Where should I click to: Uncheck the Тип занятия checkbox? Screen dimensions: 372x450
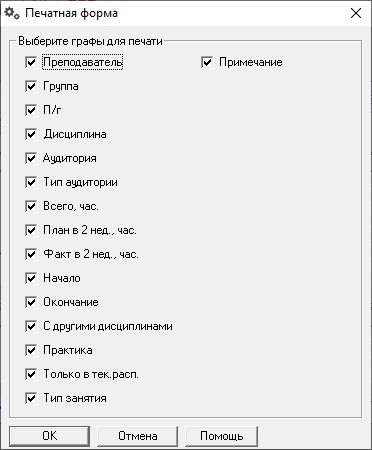[x=31, y=398]
